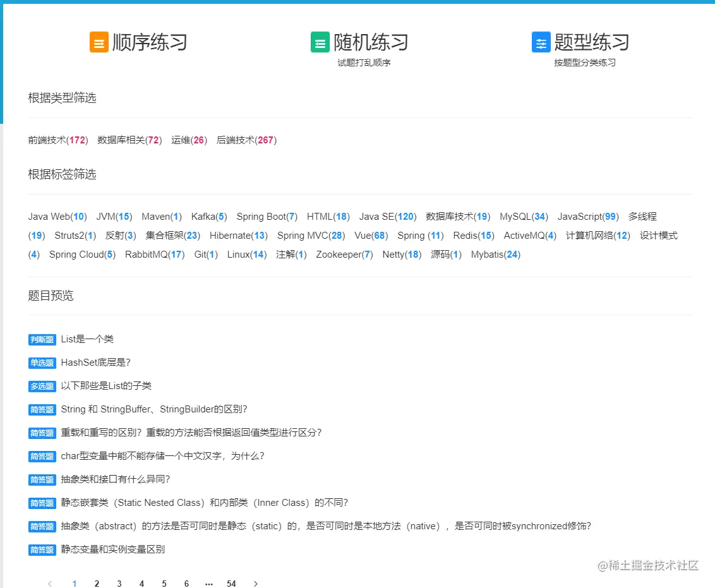Screen dimensions: 715x588
Task: Jump to page 54 in pagination
Action: pyautogui.click(x=231, y=584)
